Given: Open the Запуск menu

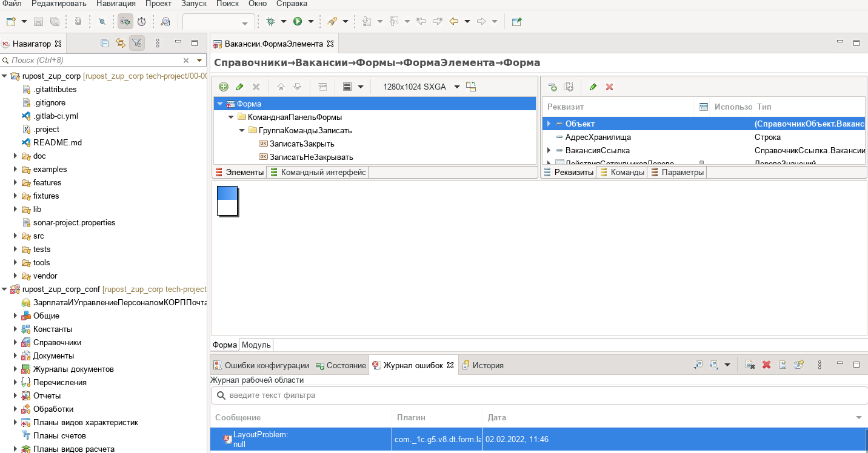Looking at the screenshot, I should tap(194, 4).
